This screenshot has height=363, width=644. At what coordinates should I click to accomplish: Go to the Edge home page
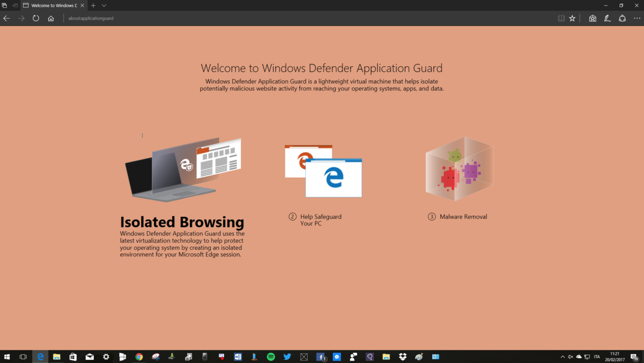pyautogui.click(x=51, y=18)
